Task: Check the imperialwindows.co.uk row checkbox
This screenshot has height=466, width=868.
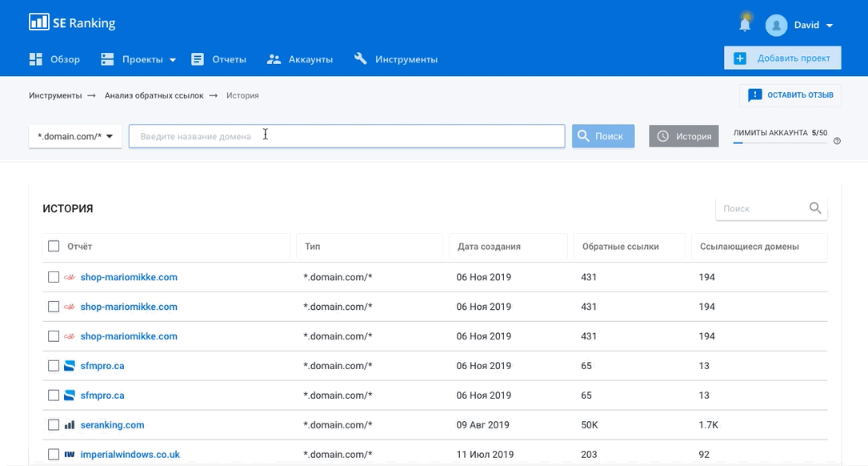Action: pos(54,454)
